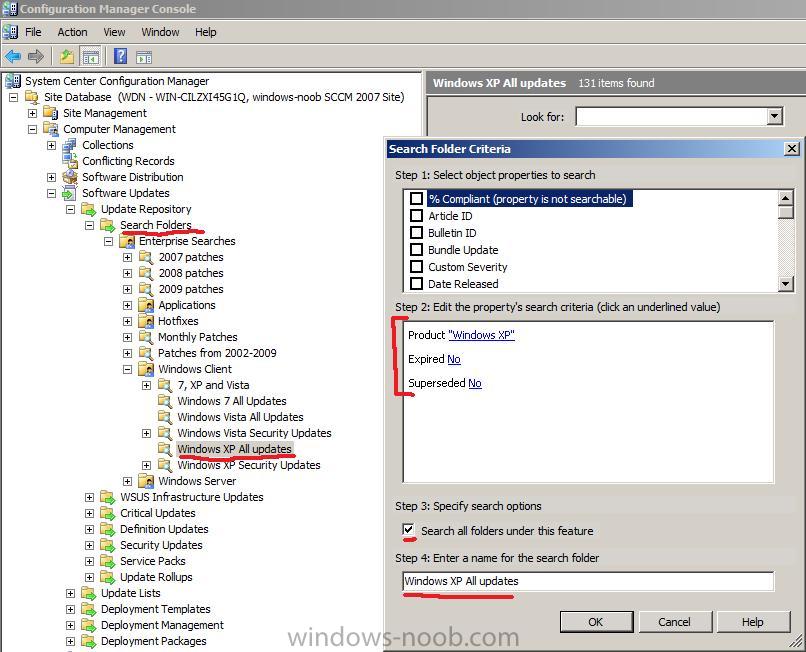This screenshot has height=652, width=806.
Task: Click the property list scrollbar up arrow
Action: pos(785,198)
